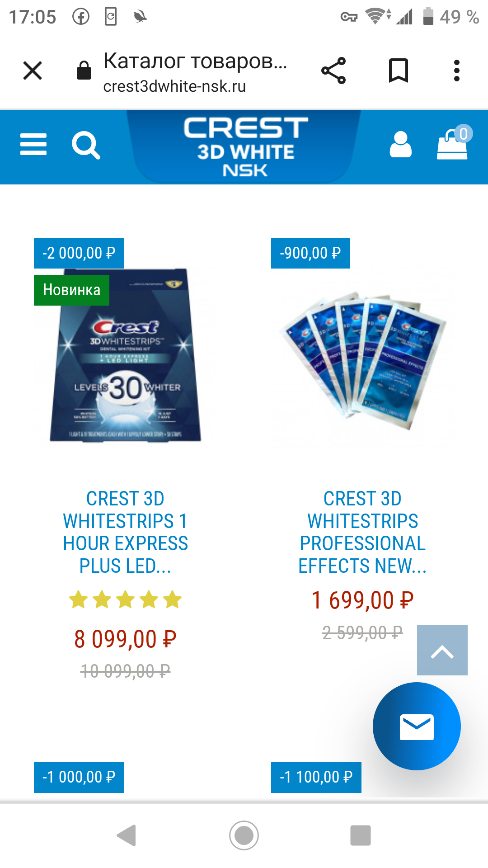Bookmark this page with bookmark icon

click(399, 71)
